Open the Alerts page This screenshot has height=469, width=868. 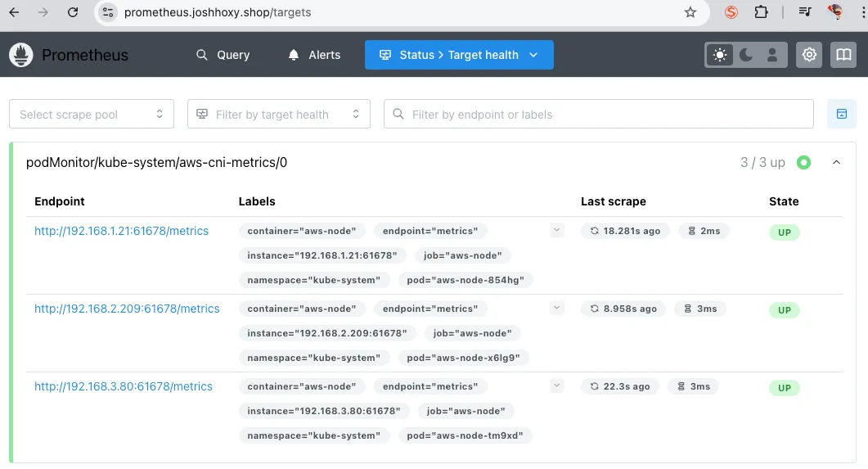click(x=314, y=55)
